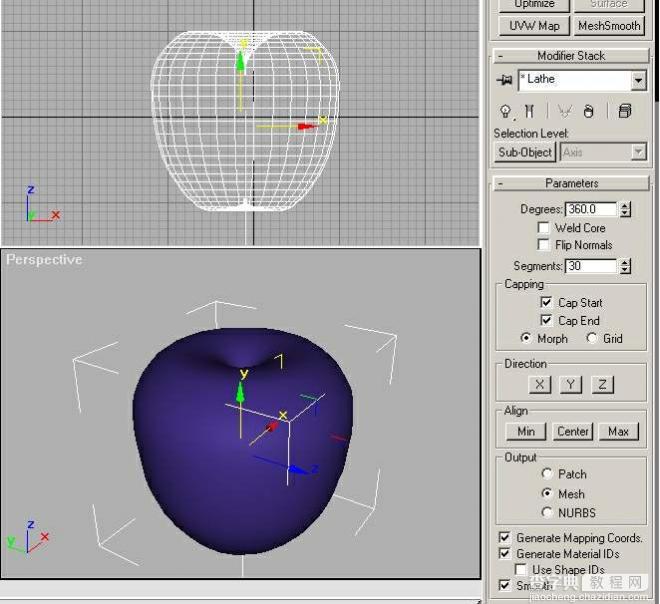
Task: Click the Optimize modifier button
Action: coord(534,5)
